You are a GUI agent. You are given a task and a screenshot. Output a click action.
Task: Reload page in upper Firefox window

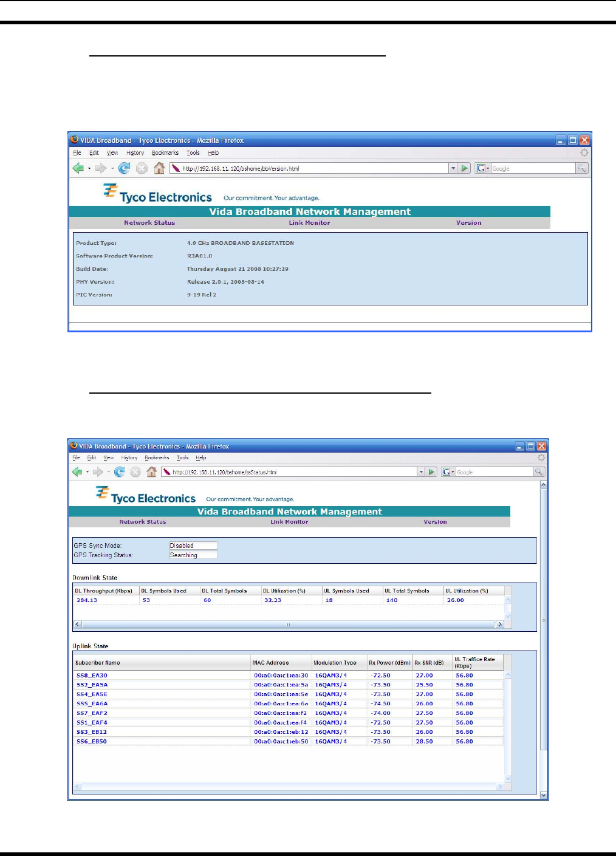click(124, 168)
